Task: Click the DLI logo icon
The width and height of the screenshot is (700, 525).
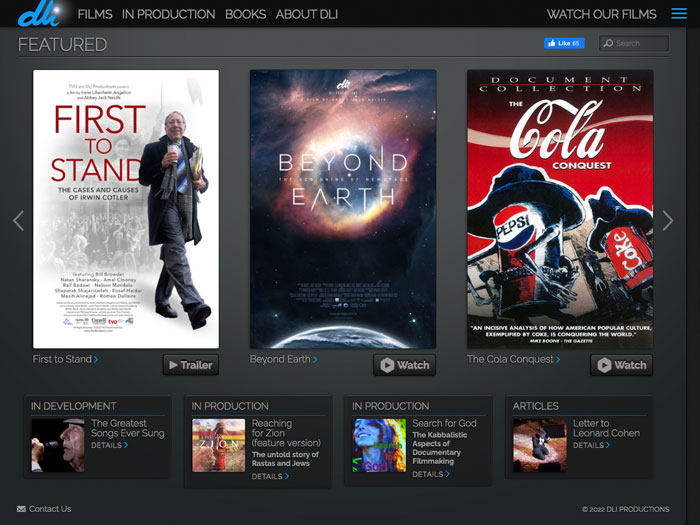Action: [38, 14]
